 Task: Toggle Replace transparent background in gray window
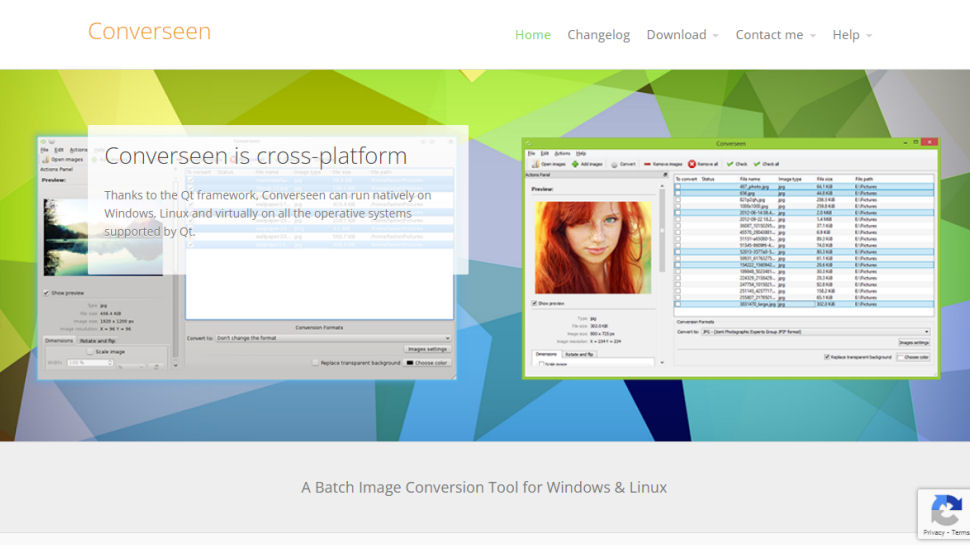315,363
